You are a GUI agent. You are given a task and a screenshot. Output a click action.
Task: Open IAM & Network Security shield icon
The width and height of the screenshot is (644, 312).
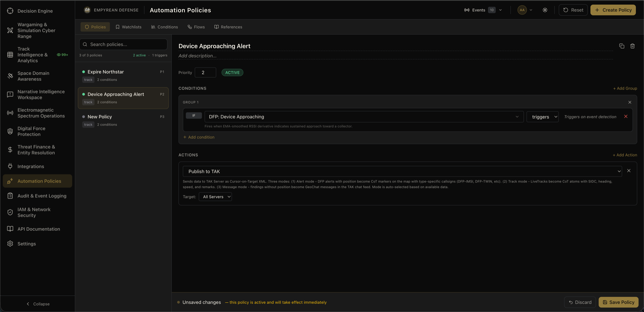point(10,212)
